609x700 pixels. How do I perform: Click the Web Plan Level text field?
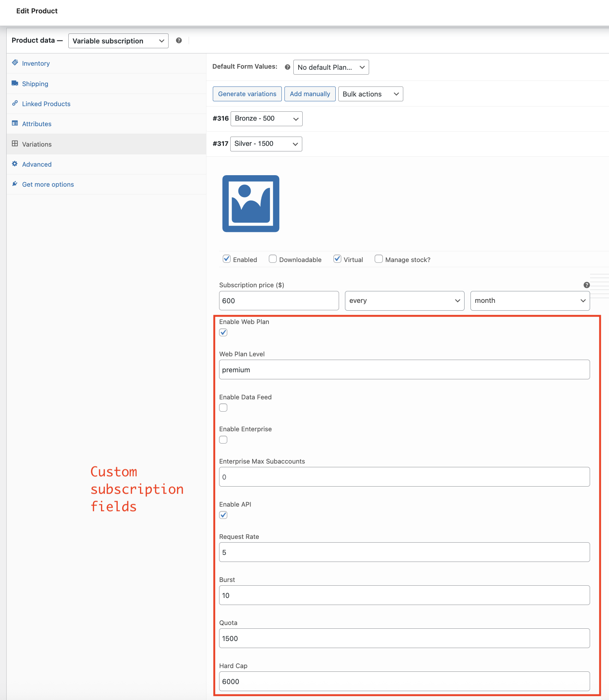point(404,370)
